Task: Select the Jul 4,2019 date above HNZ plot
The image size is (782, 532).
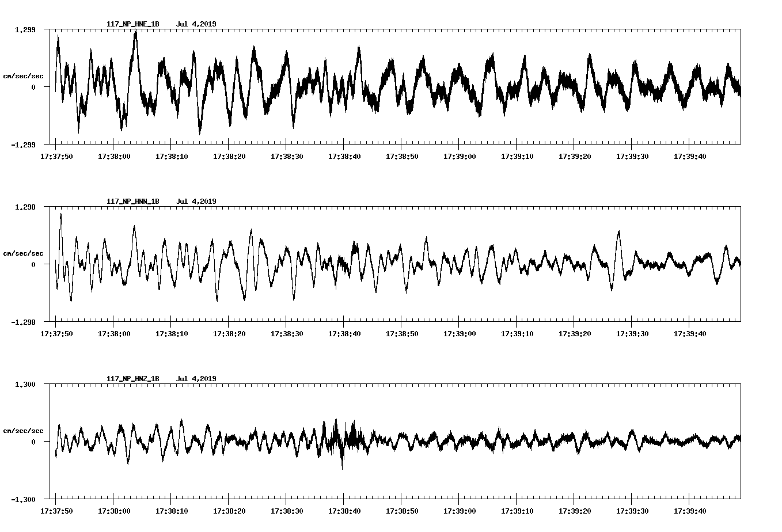Action: tap(196, 379)
